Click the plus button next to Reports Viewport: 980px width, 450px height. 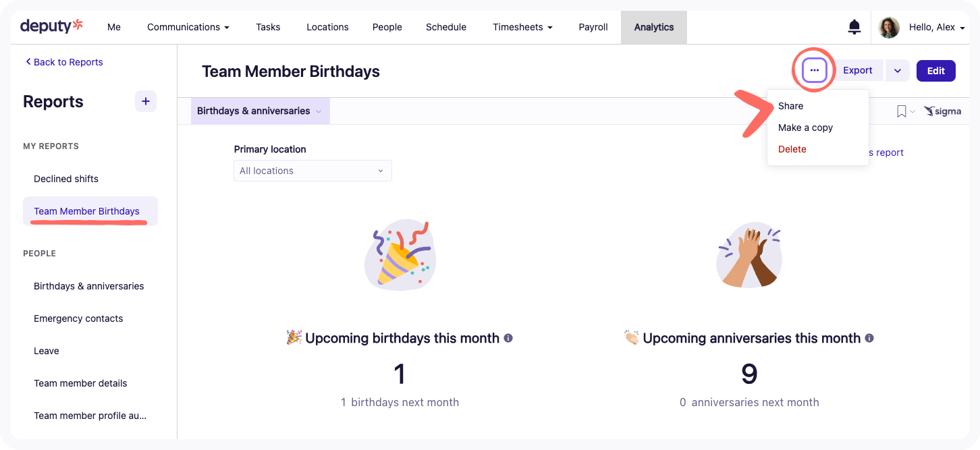click(x=146, y=101)
